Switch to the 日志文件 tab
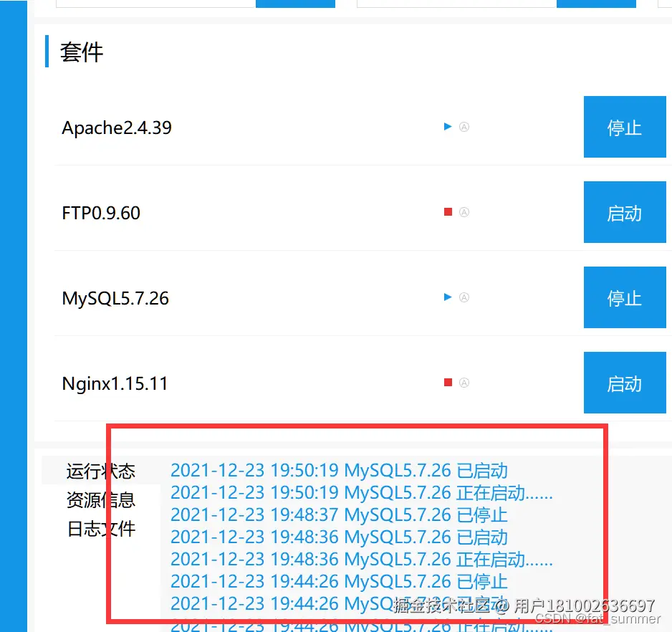The image size is (672, 632). [x=101, y=529]
